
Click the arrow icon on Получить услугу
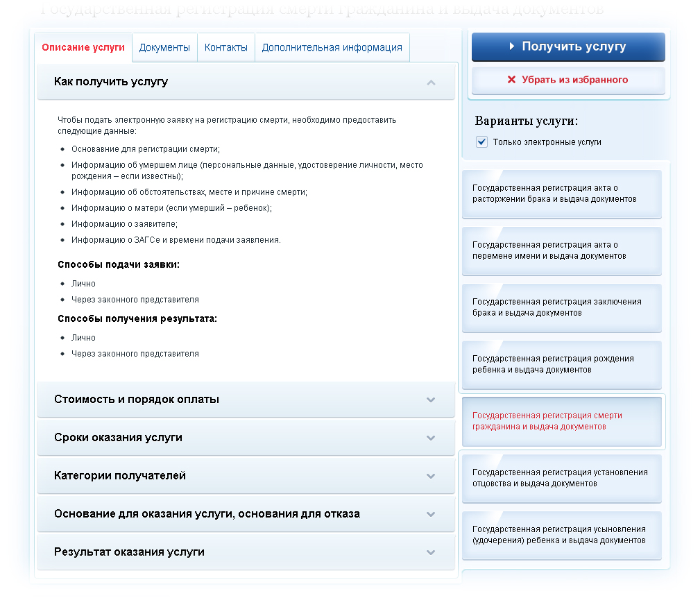pos(512,46)
